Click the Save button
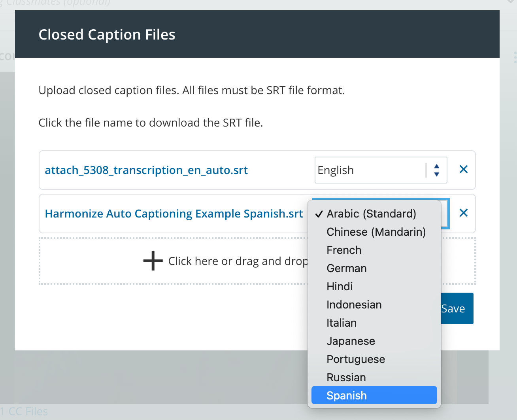517x420 pixels. [457, 308]
